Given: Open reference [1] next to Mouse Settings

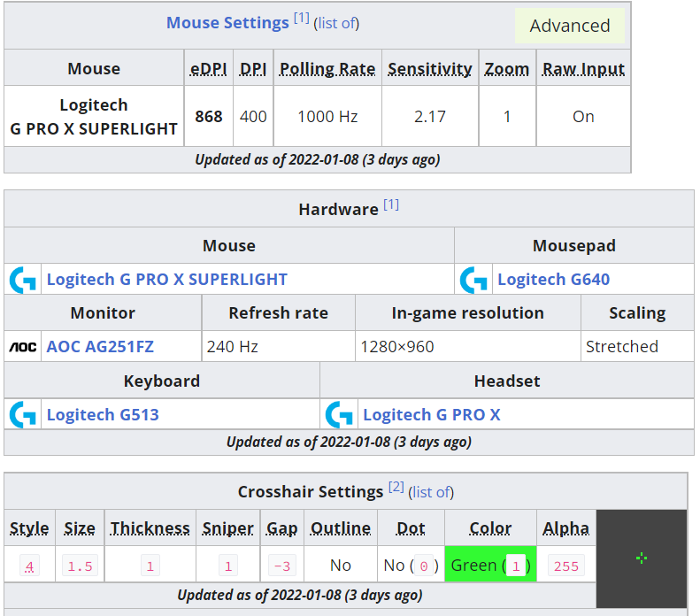Looking at the screenshot, I should [302, 18].
